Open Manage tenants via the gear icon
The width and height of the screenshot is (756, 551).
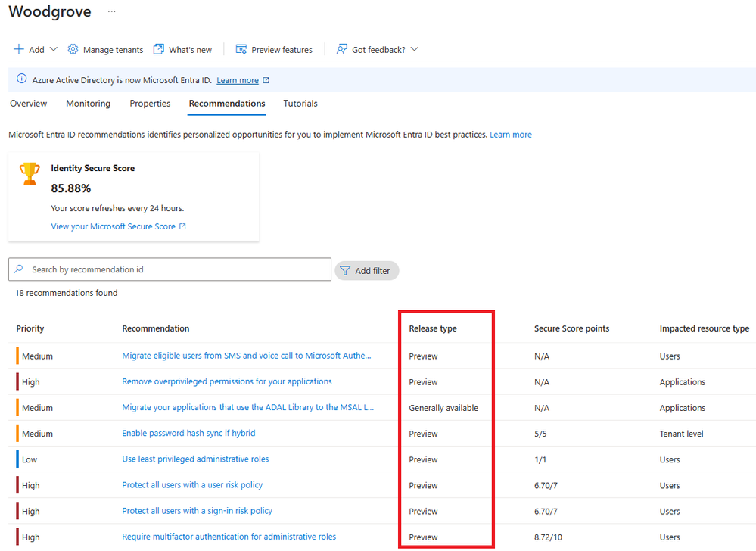(73, 49)
